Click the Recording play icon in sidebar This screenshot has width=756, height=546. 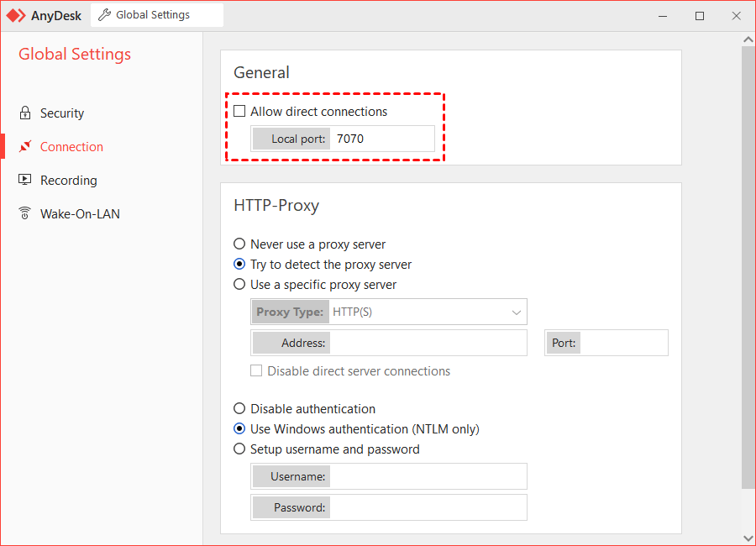click(24, 180)
